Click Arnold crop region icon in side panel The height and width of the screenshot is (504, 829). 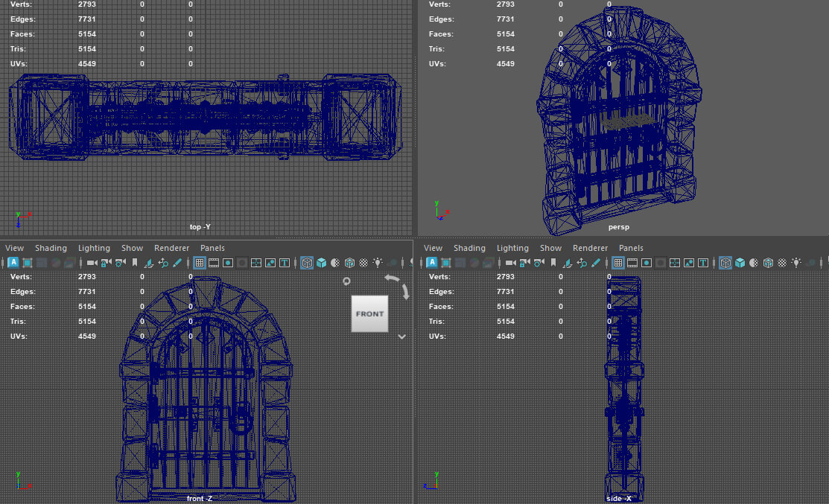pos(446,263)
